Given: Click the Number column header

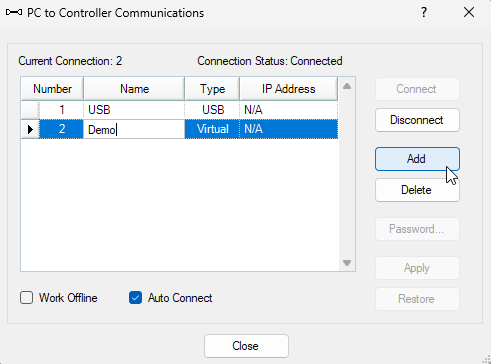Looking at the screenshot, I should pyautogui.click(x=52, y=89).
